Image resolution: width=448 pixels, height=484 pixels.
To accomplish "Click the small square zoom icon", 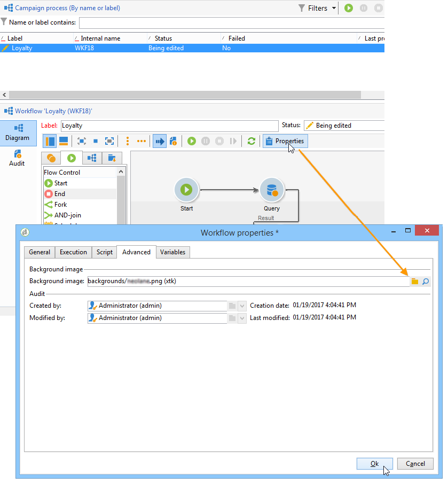I will (x=96, y=142).
